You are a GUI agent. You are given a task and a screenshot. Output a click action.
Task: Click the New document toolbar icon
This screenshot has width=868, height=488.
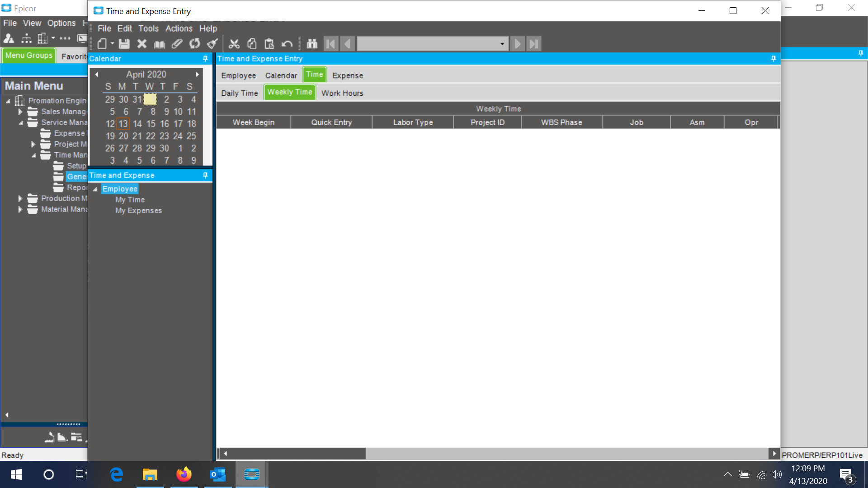click(x=102, y=44)
